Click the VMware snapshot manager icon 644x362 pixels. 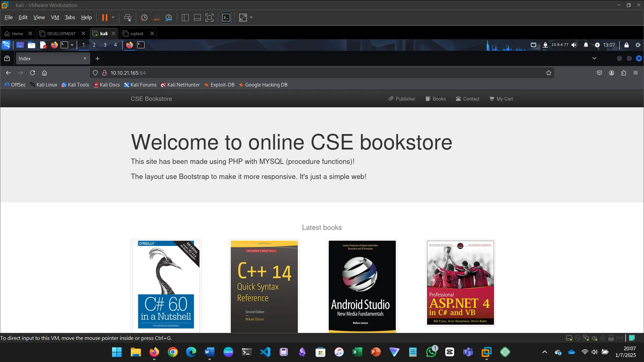(169, 17)
